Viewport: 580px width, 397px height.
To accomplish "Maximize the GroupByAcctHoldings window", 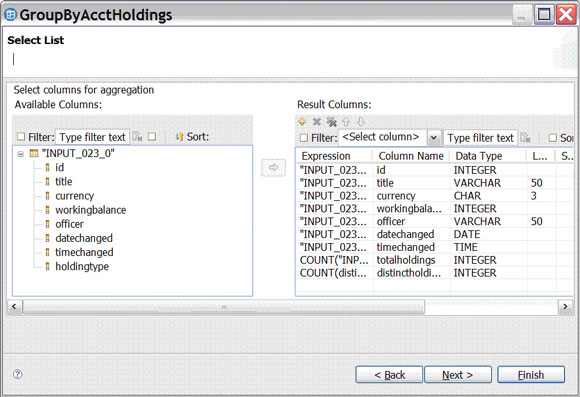I will point(544,15).
